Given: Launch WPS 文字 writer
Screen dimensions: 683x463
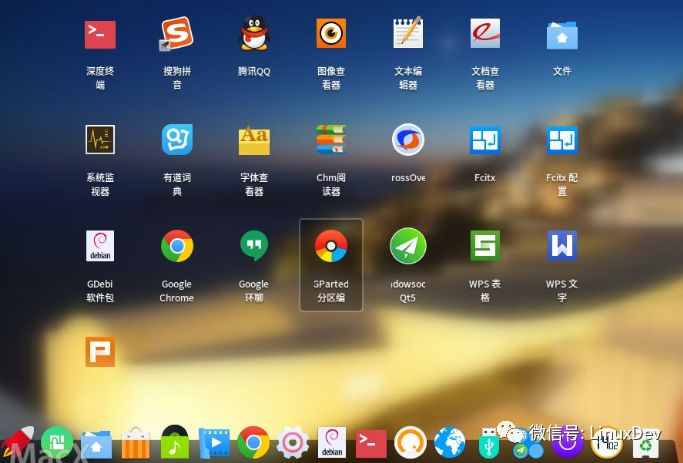Looking at the screenshot, I should (562, 246).
